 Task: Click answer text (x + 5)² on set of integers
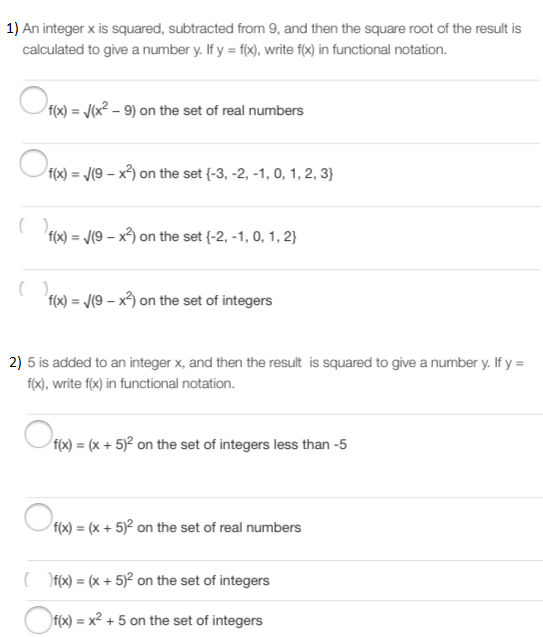tap(162, 580)
